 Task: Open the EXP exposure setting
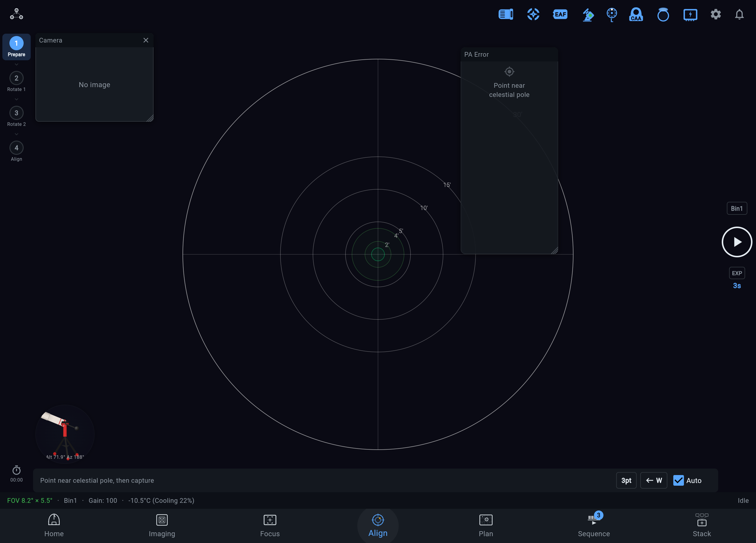[x=737, y=273]
